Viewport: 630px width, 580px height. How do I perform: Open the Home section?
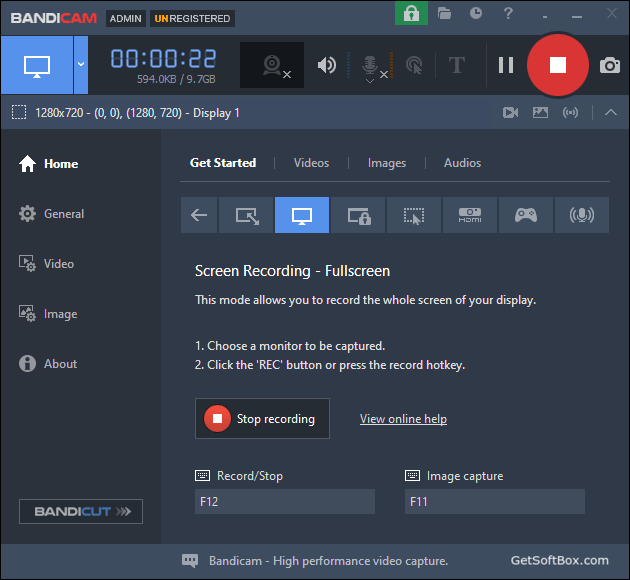[49, 164]
